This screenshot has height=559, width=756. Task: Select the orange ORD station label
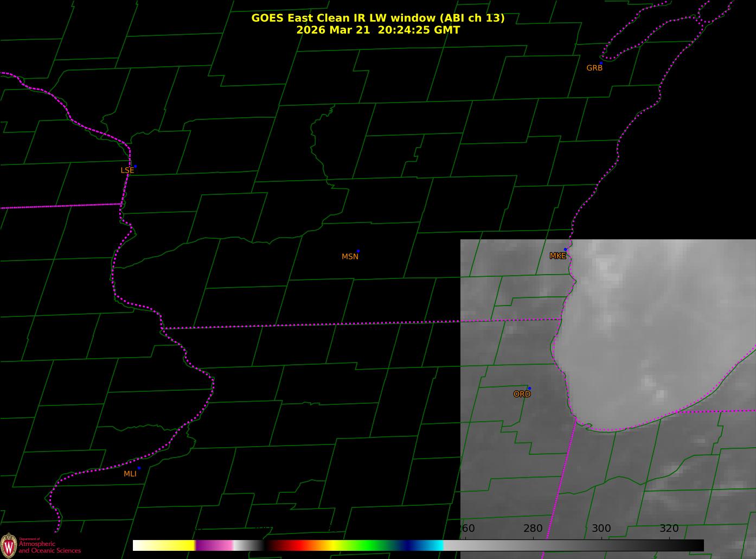click(522, 395)
